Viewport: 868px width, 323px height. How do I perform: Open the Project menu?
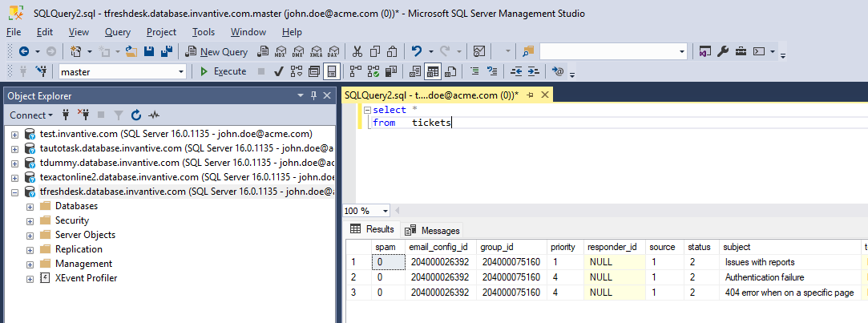coord(162,32)
